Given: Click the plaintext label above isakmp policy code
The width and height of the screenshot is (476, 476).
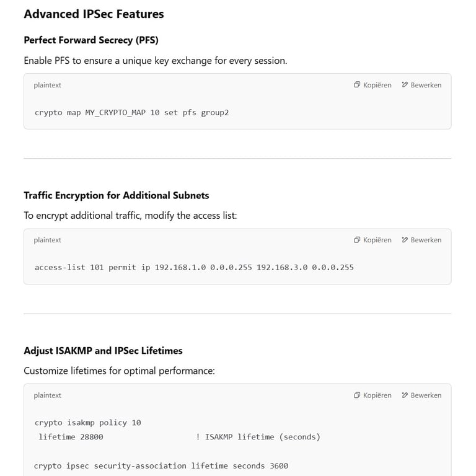Looking at the screenshot, I should click(47, 395).
